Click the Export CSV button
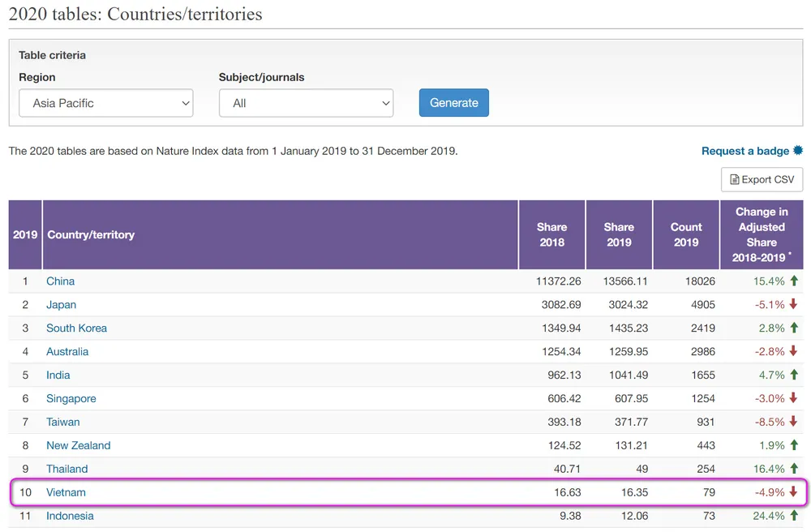 coord(762,179)
